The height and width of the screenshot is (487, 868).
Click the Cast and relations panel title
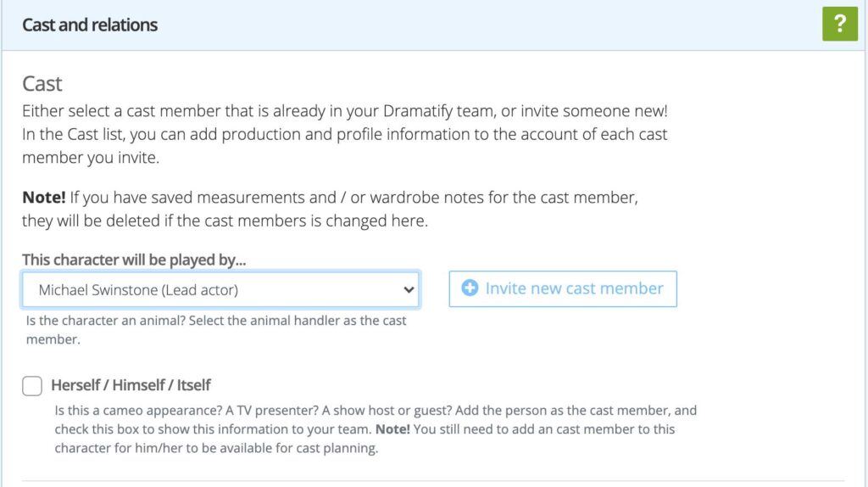pos(90,25)
